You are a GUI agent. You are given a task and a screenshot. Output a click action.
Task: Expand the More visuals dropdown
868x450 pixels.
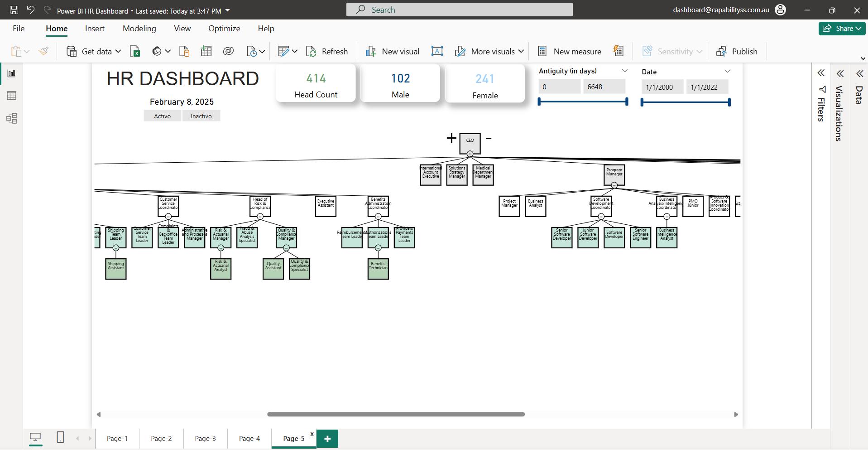[x=522, y=51]
